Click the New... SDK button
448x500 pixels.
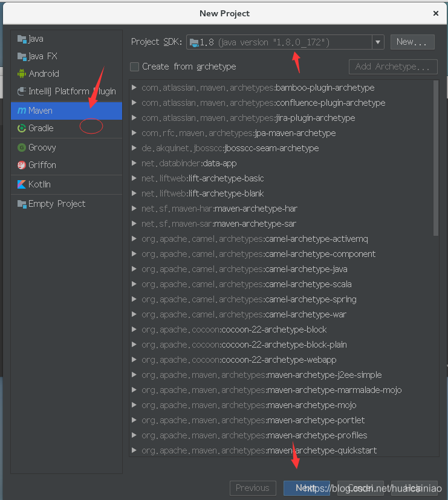pos(412,42)
